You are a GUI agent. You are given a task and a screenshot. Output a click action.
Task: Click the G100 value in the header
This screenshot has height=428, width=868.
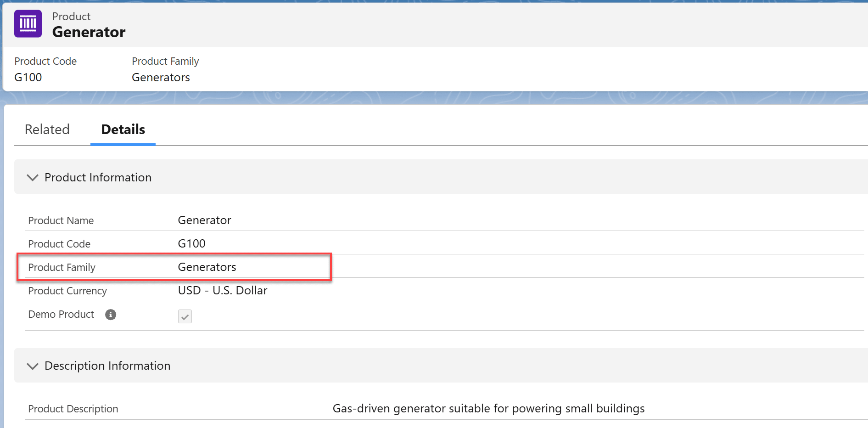point(28,77)
